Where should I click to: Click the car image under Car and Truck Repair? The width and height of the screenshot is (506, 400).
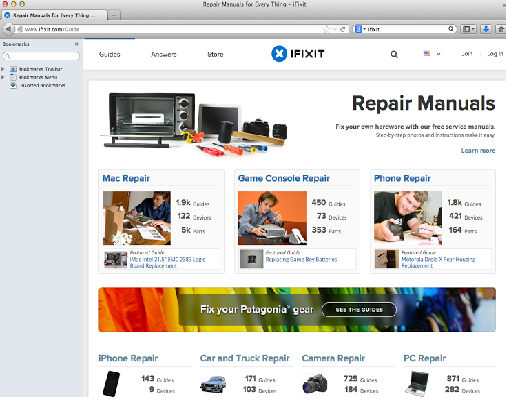click(x=213, y=384)
